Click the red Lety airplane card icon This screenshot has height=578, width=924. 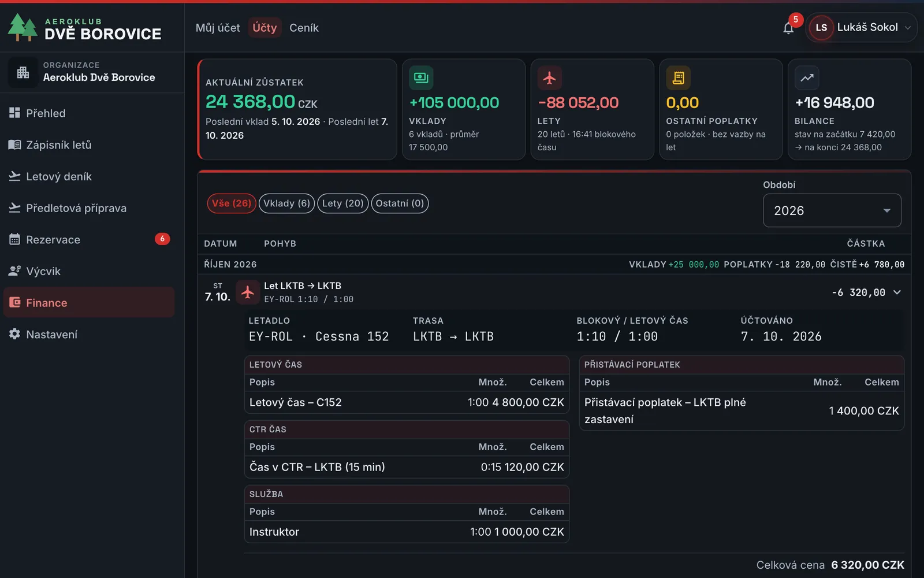[x=549, y=77]
